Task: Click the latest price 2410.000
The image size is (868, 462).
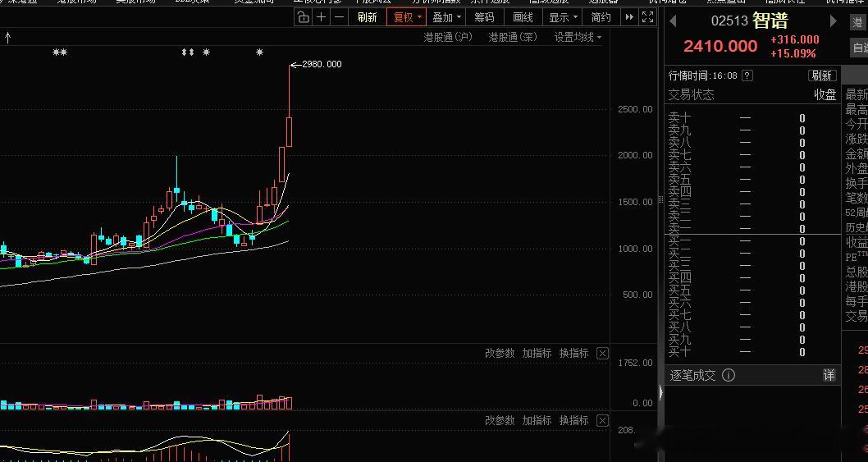Action: tap(720, 46)
